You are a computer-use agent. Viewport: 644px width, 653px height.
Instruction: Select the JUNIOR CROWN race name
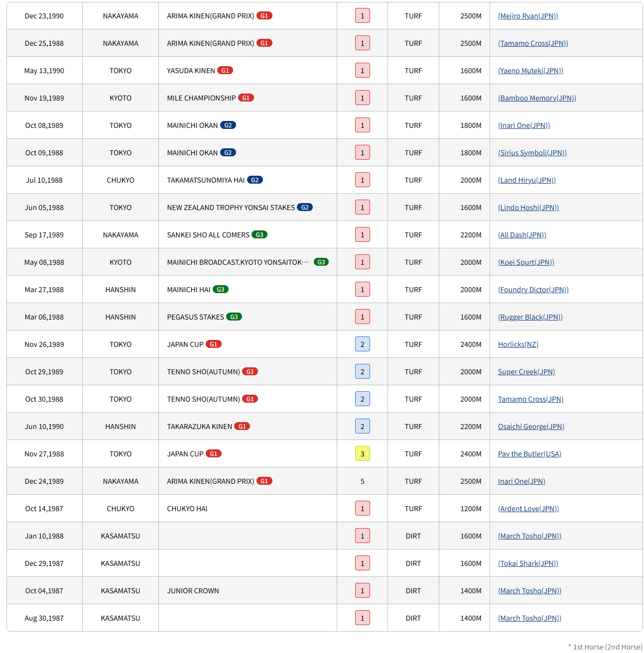[x=193, y=591]
